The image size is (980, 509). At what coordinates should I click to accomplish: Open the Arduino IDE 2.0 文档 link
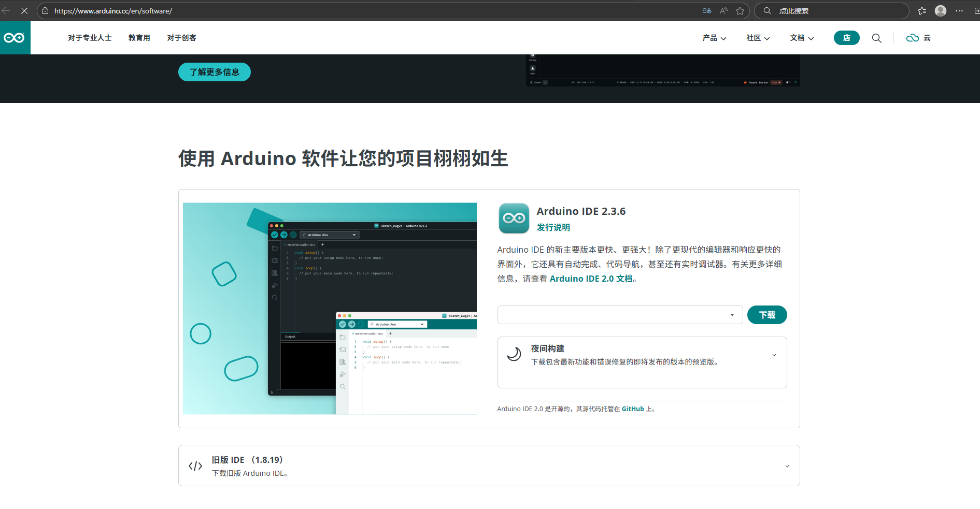[x=591, y=279]
